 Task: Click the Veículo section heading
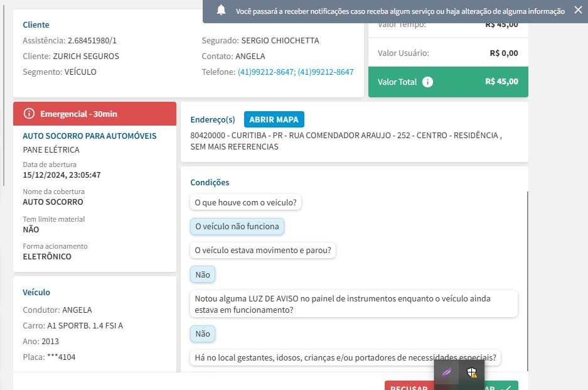click(36, 292)
